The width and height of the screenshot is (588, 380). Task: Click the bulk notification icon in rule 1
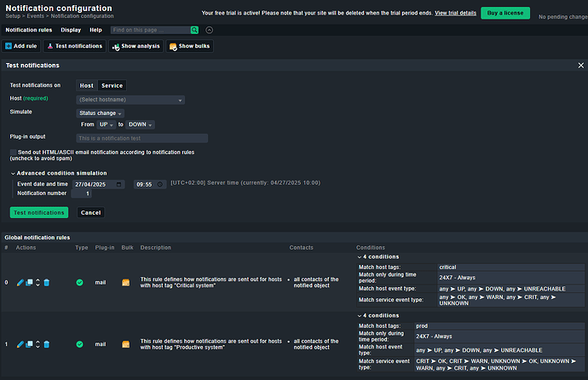(x=126, y=344)
